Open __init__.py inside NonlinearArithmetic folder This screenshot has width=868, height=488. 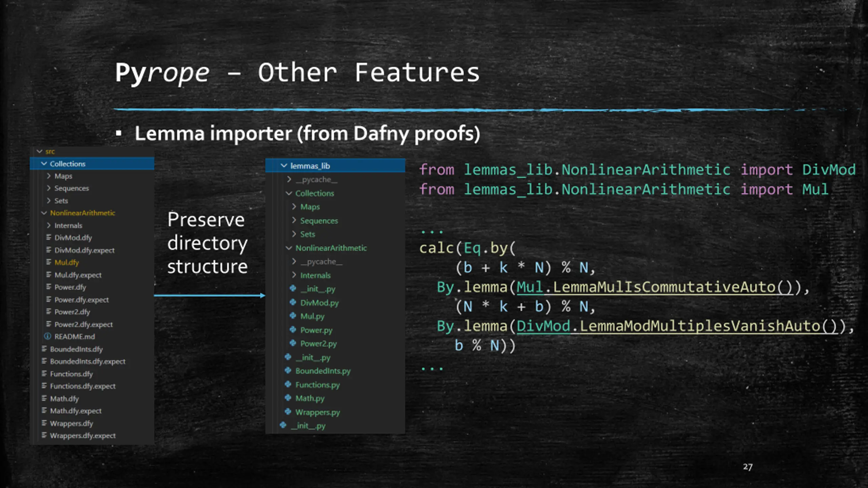coord(317,289)
